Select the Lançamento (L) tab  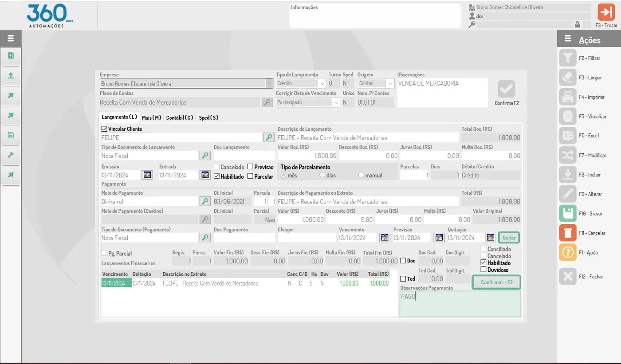point(119,117)
